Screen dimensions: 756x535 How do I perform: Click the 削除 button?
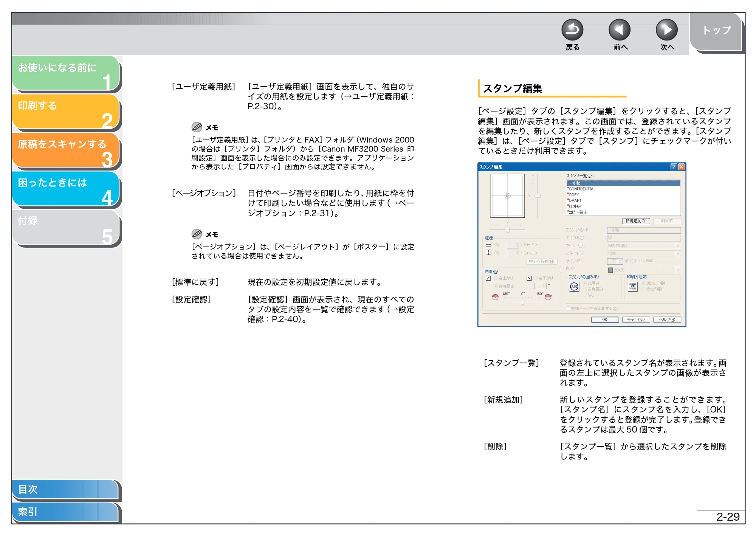[x=667, y=221]
